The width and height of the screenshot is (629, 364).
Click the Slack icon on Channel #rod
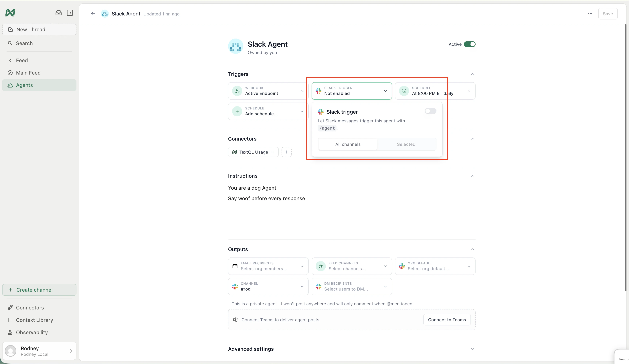(235, 287)
